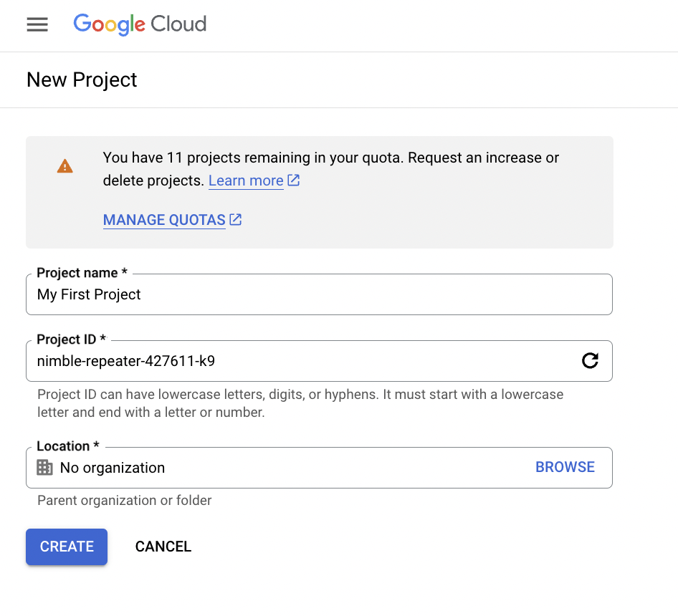The width and height of the screenshot is (678, 616).
Task: Click the external link icon beside Manage Quotas
Action: click(x=236, y=220)
